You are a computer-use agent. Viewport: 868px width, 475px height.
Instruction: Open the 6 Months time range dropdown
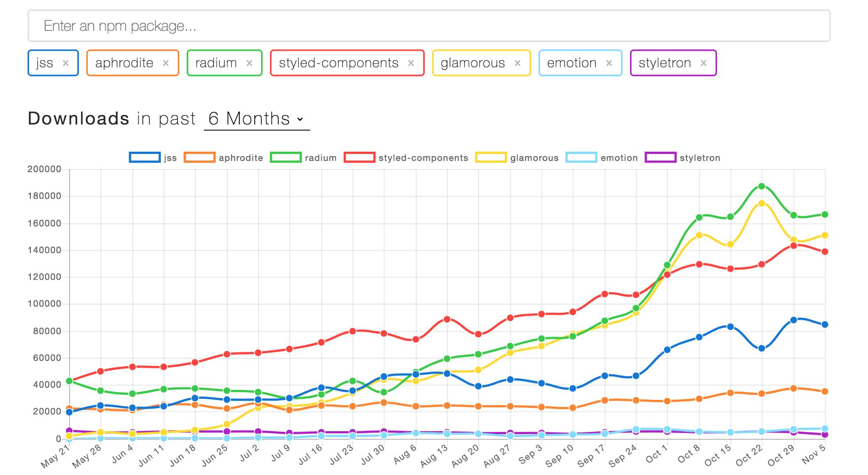point(256,119)
